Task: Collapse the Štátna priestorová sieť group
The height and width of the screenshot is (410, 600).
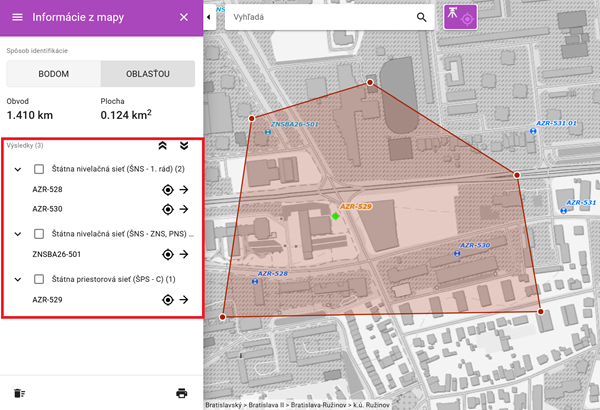Action: click(18, 279)
